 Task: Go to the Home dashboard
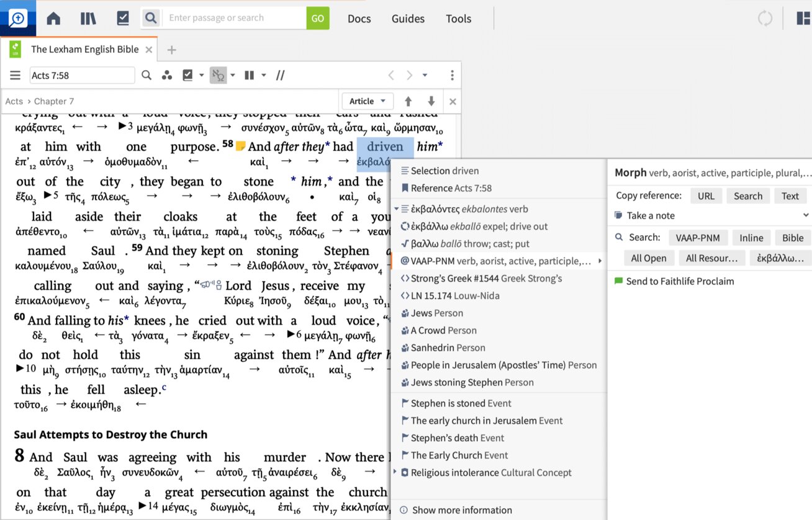(x=53, y=19)
